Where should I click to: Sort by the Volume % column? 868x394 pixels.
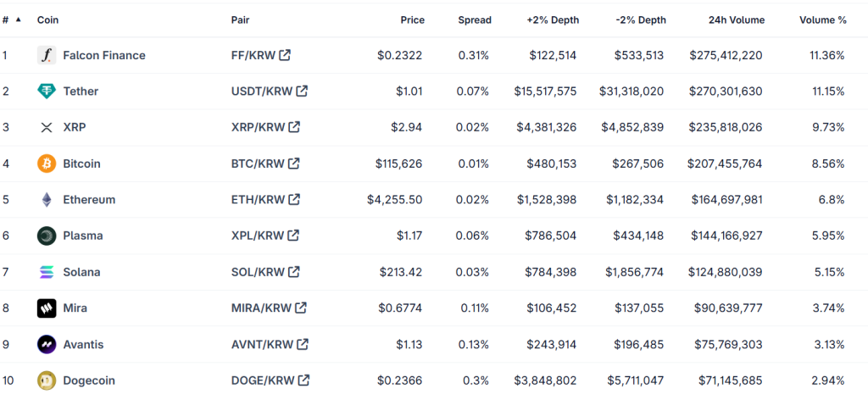(x=822, y=19)
